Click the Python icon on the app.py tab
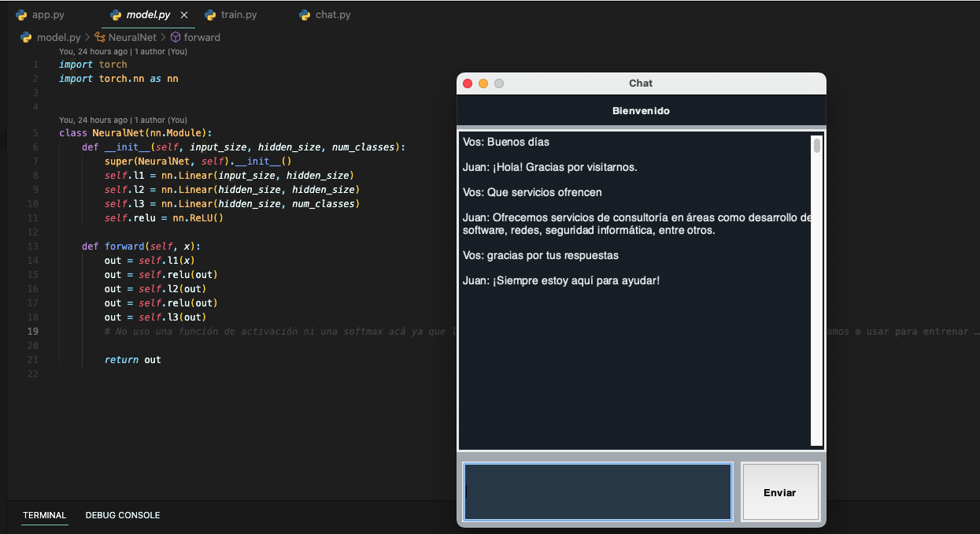The width and height of the screenshot is (980, 534). pos(22,15)
